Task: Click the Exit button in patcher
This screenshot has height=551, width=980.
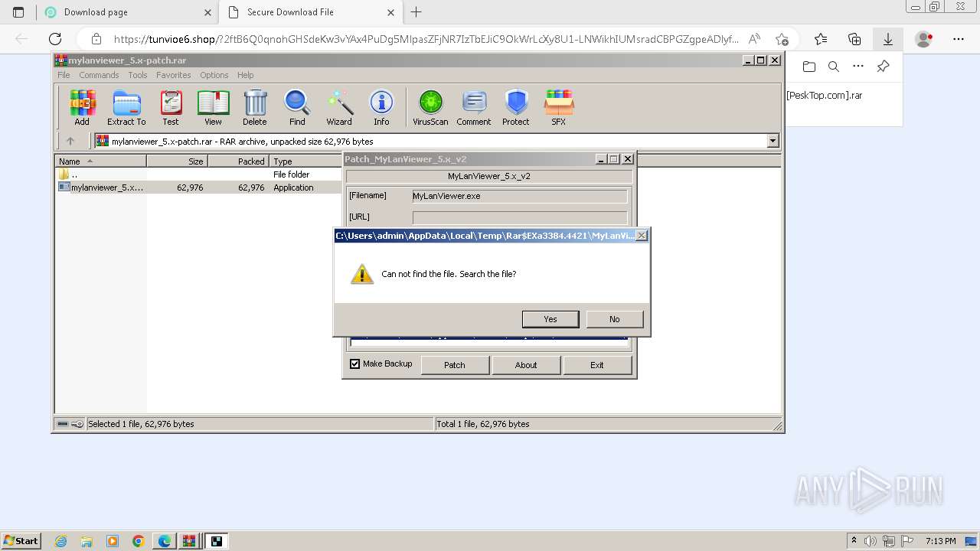Action: tap(597, 365)
